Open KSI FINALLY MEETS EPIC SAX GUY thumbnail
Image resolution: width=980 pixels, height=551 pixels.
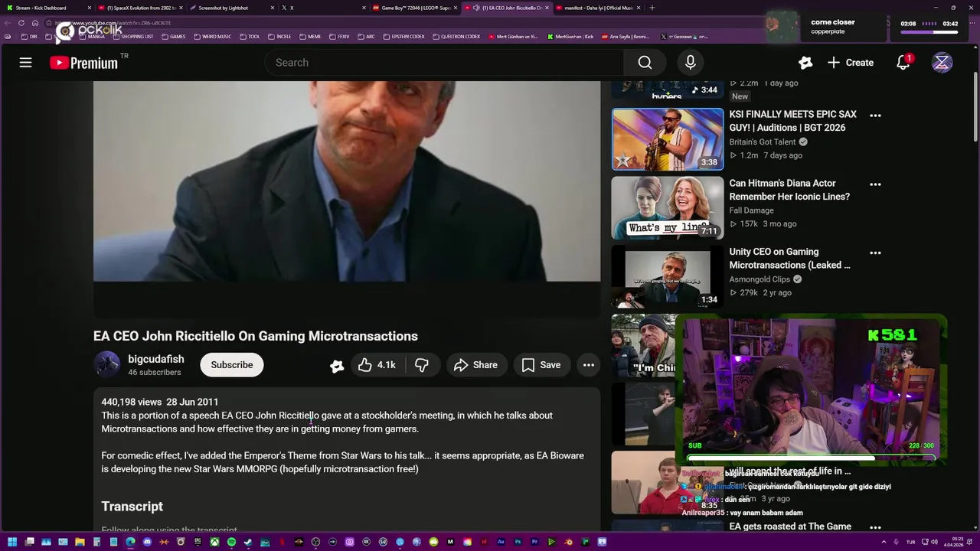668,139
